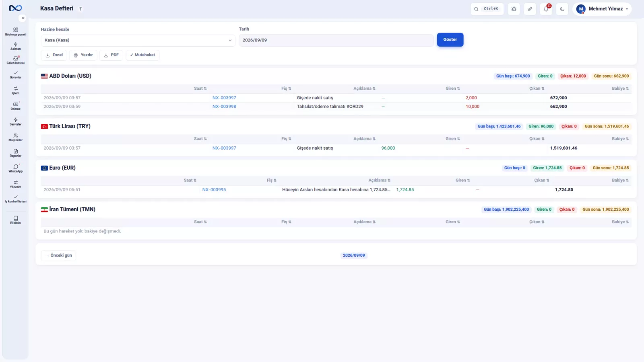Select İşlem in the sidebar
Screen dimensions: 644x362
15,90
